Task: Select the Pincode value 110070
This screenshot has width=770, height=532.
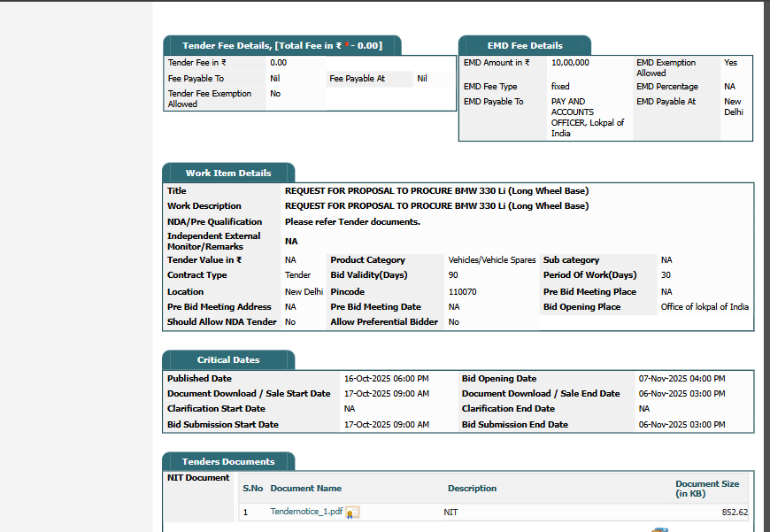Action: click(x=463, y=292)
